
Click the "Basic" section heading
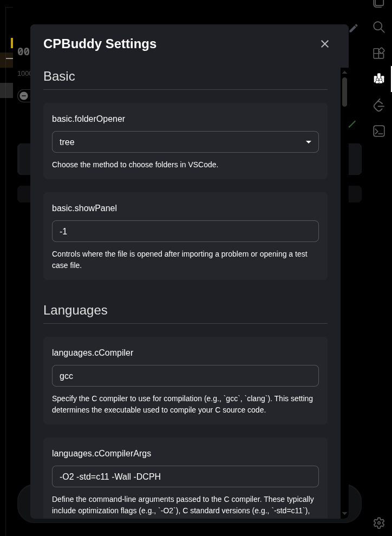pos(59,76)
